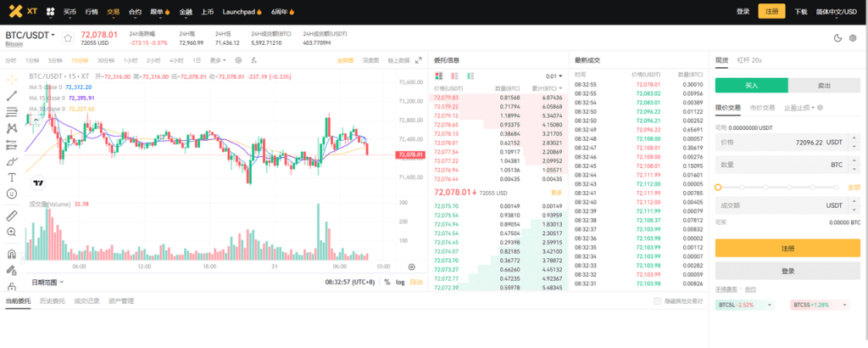Check the 隐藏其他交易对 checkbox

click(658, 300)
